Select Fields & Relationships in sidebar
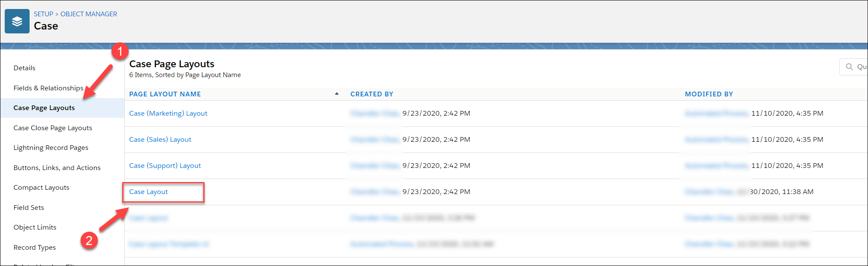 pos(48,88)
